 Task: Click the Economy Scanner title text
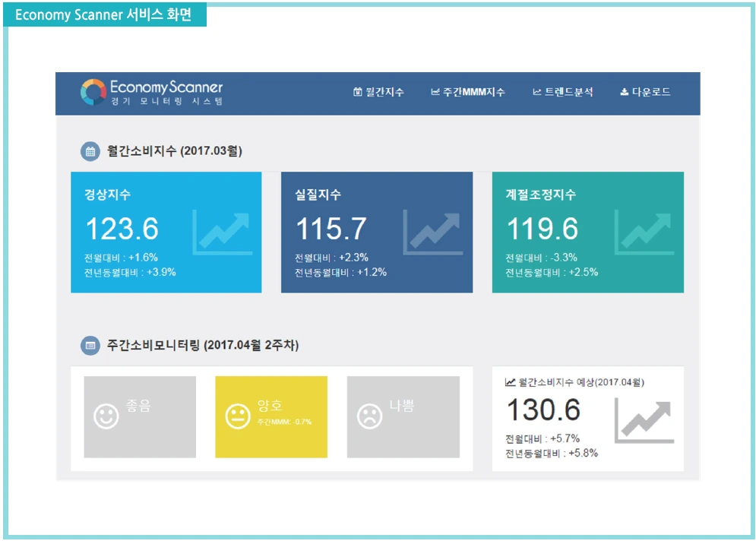tap(166, 87)
